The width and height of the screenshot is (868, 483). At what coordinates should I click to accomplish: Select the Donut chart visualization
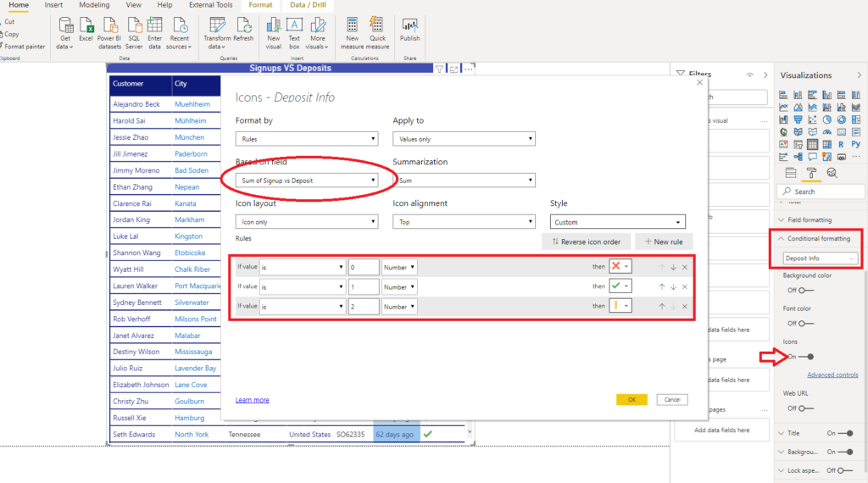click(841, 119)
